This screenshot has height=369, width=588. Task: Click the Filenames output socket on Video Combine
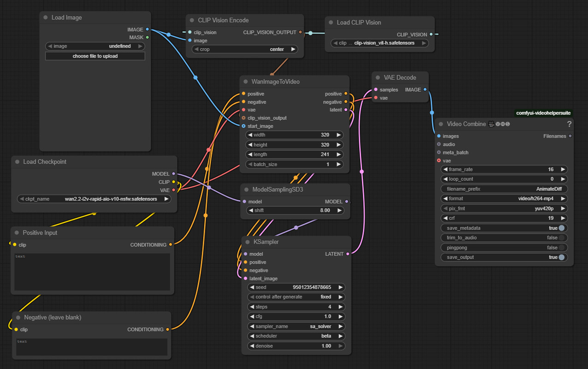pyautogui.click(x=570, y=136)
